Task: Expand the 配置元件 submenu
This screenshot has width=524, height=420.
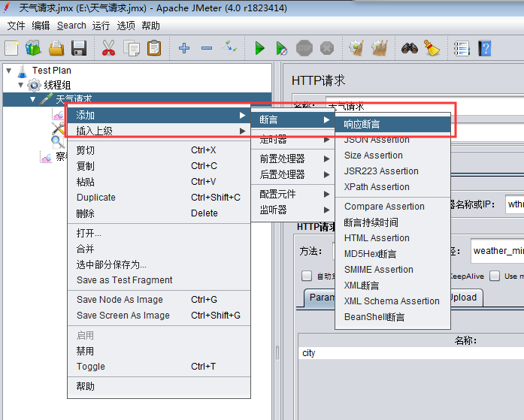Action: (292, 194)
